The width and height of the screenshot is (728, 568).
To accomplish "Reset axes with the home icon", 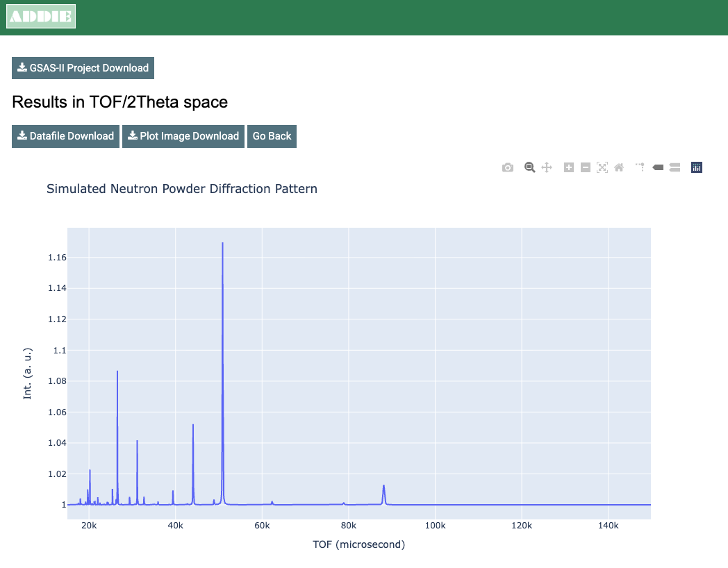I will tap(618, 167).
